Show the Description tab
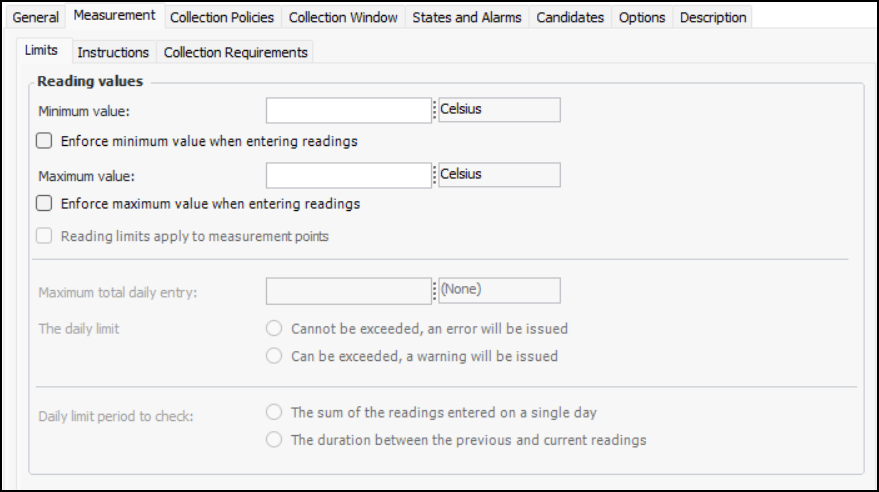 tap(713, 17)
